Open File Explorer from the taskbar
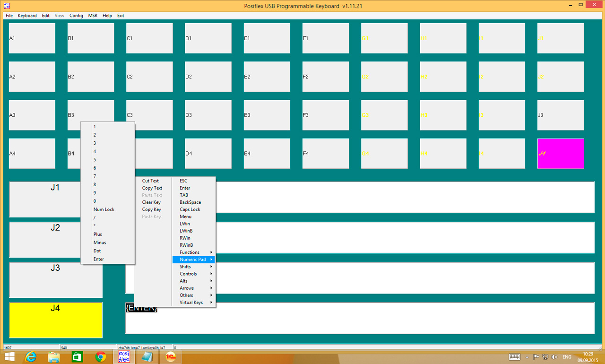This screenshot has width=605, height=364. coord(54,357)
